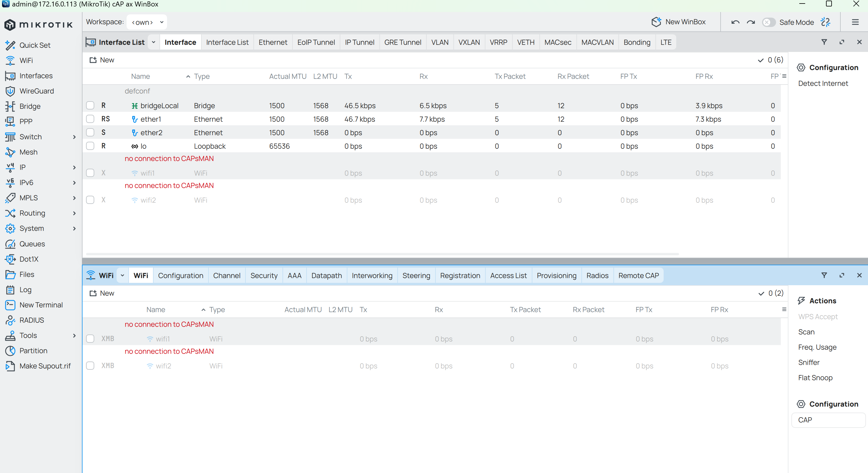Select the checkbox for ether1 interface
Screen dimensions: 868x473
(x=90, y=119)
